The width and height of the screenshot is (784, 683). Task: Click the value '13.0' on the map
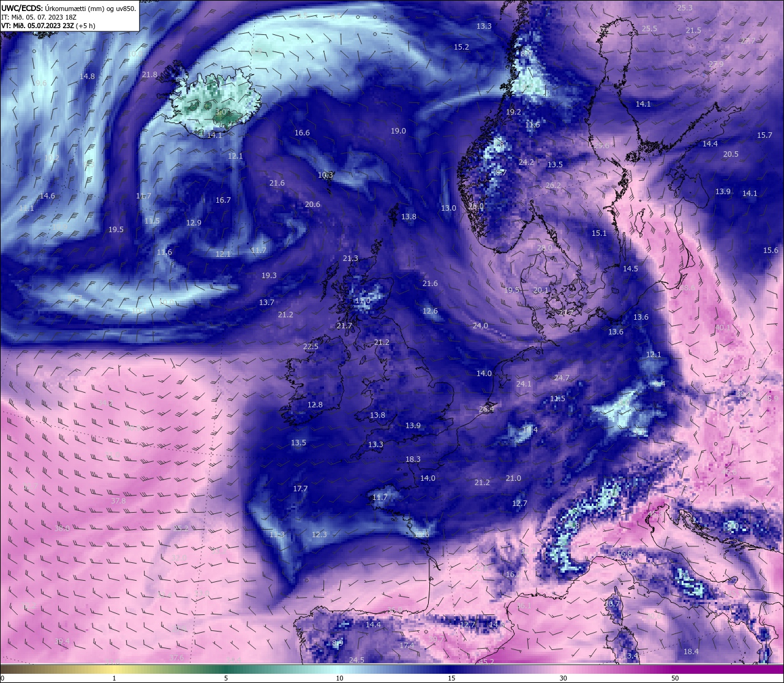point(448,208)
